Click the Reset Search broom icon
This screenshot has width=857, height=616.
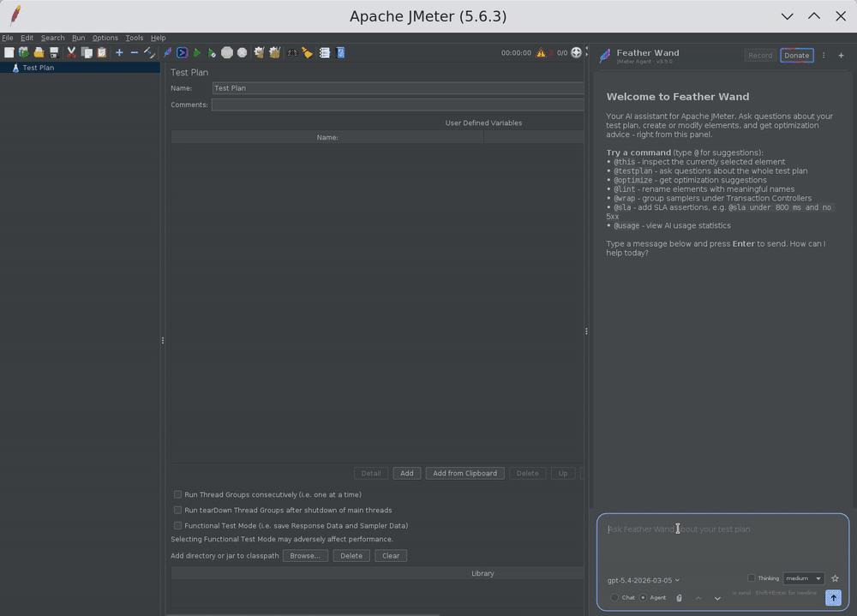(x=307, y=52)
